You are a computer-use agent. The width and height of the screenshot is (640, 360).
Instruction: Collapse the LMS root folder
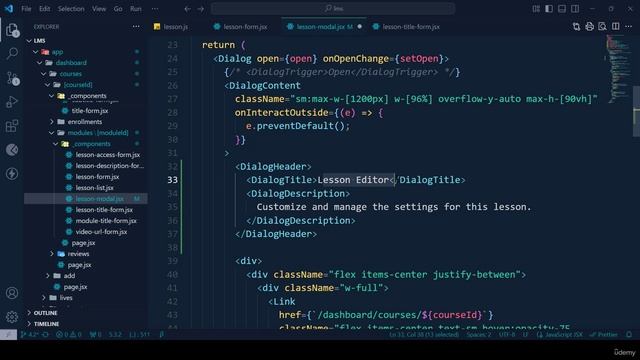[29, 41]
